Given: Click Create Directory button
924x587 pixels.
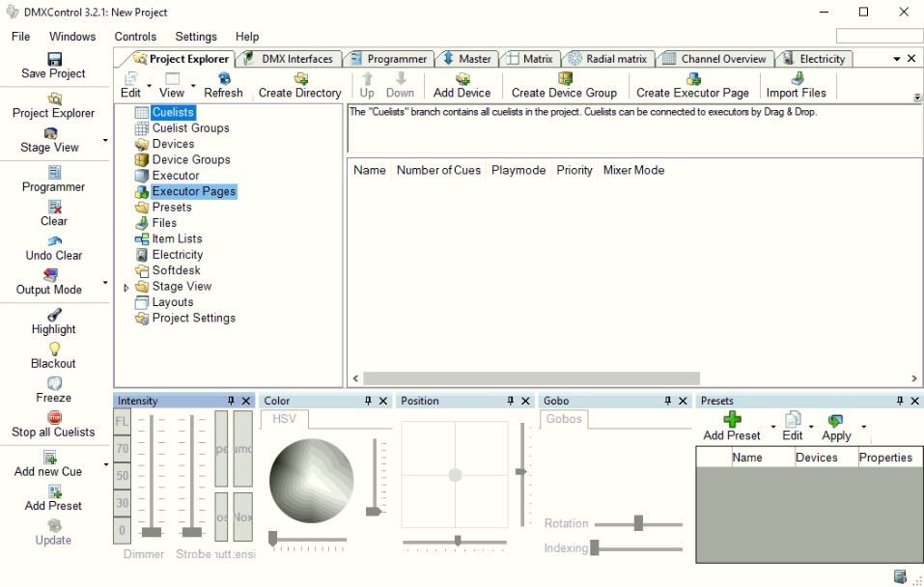Looking at the screenshot, I should click(x=300, y=85).
